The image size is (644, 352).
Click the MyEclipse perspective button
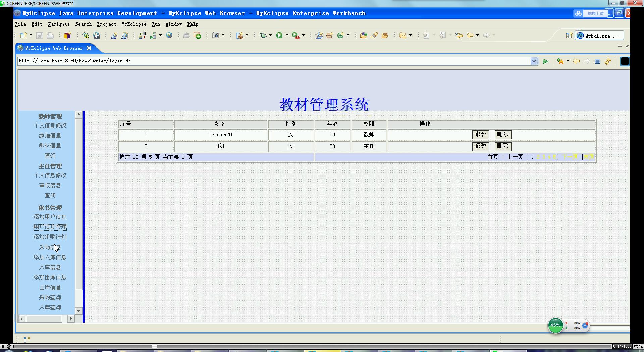pyautogui.click(x=600, y=36)
